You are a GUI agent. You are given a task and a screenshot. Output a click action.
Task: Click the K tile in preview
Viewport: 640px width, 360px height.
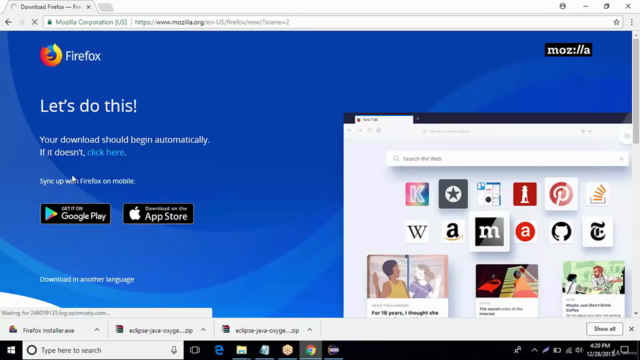417,194
